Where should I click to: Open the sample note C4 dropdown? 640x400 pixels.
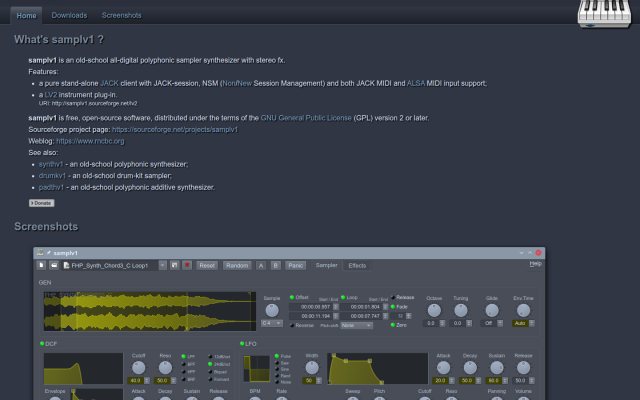coord(271,323)
